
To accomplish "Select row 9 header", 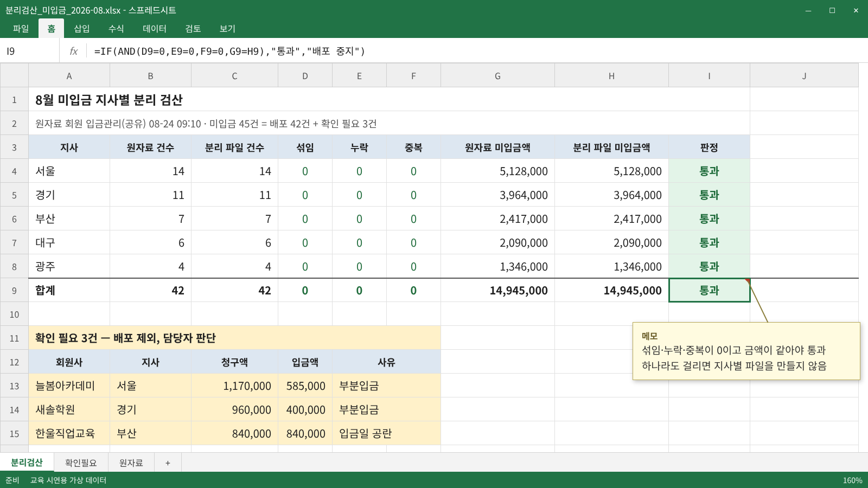I will (14, 290).
